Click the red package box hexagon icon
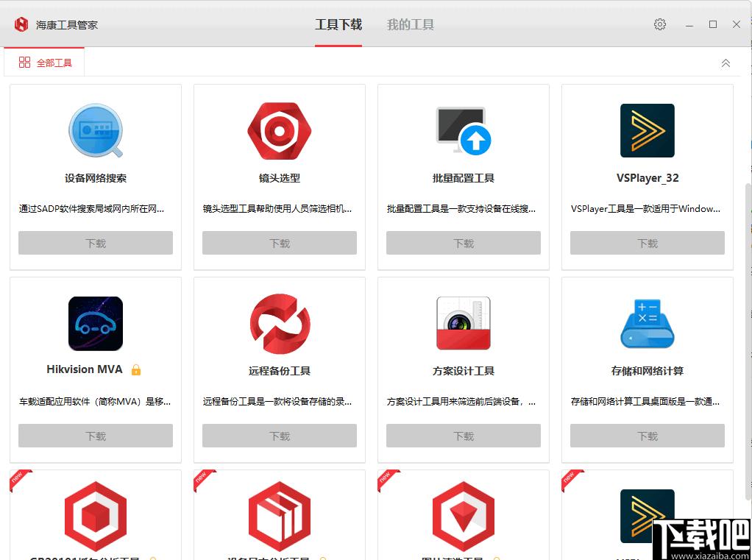Viewport: 752px width, 560px height. pyautogui.click(x=280, y=517)
